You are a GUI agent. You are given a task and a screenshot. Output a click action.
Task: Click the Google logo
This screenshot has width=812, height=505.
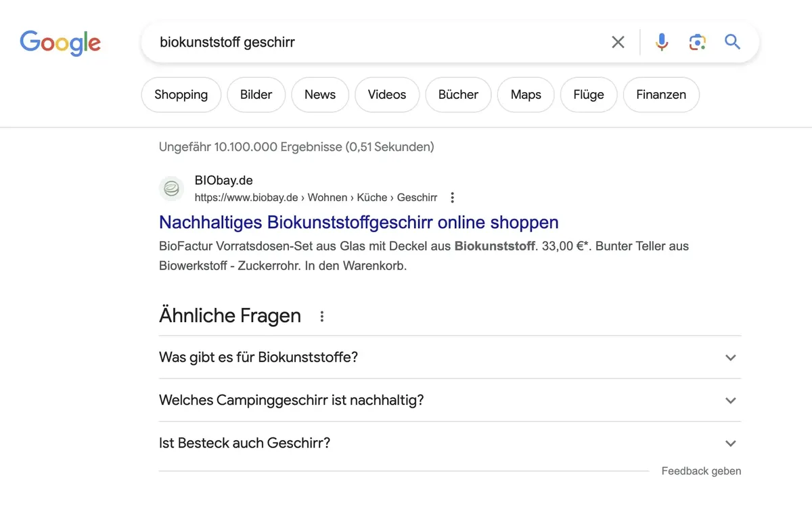[60, 43]
